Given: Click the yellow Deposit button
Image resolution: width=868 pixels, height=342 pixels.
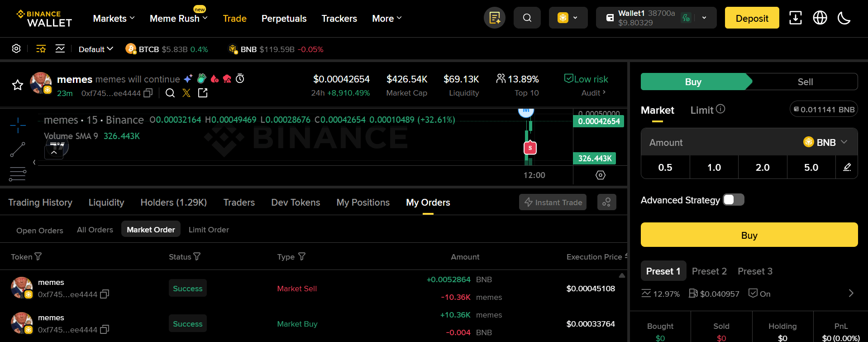Looking at the screenshot, I should pyautogui.click(x=752, y=18).
